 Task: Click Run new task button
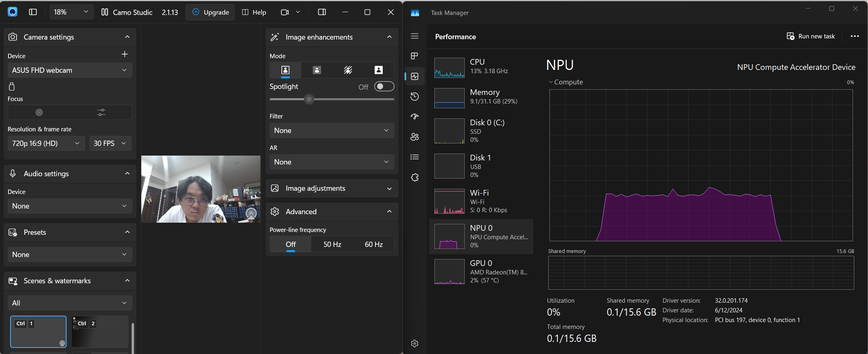click(x=811, y=36)
